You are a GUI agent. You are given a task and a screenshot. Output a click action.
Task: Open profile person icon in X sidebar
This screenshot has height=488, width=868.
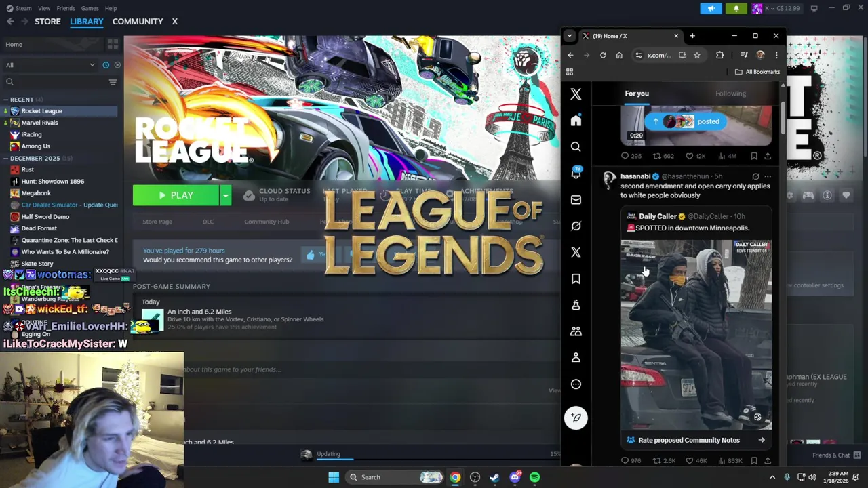pyautogui.click(x=576, y=357)
